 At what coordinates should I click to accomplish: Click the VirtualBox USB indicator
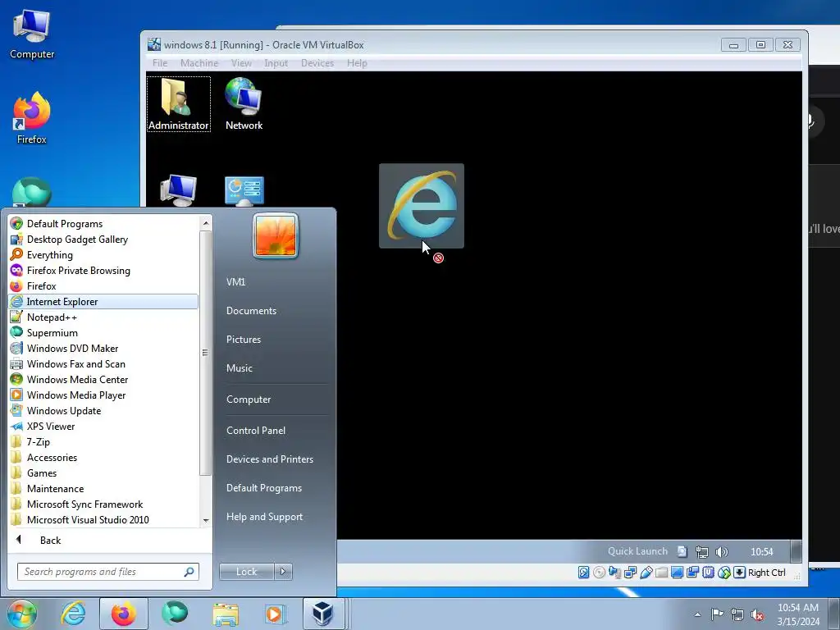click(x=646, y=573)
